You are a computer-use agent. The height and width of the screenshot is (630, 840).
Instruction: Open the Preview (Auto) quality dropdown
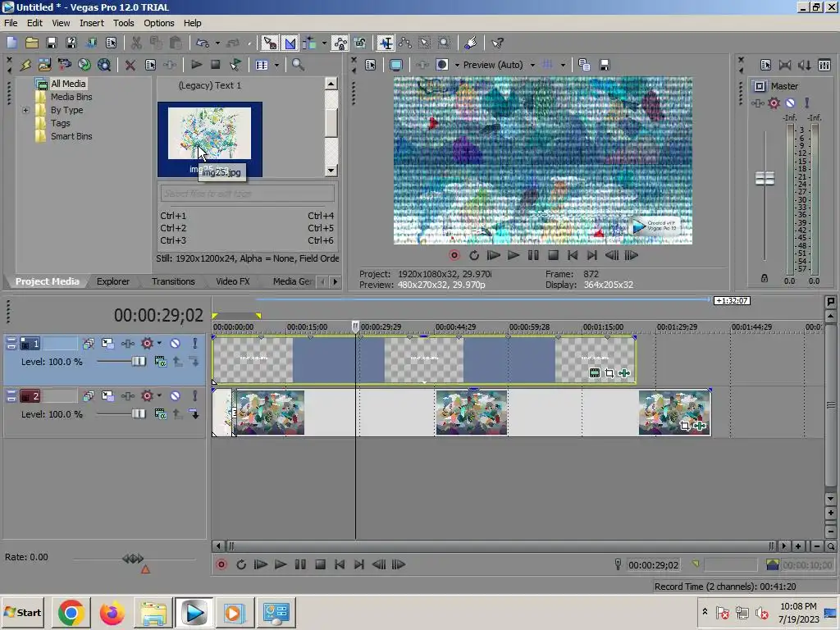[x=532, y=65]
